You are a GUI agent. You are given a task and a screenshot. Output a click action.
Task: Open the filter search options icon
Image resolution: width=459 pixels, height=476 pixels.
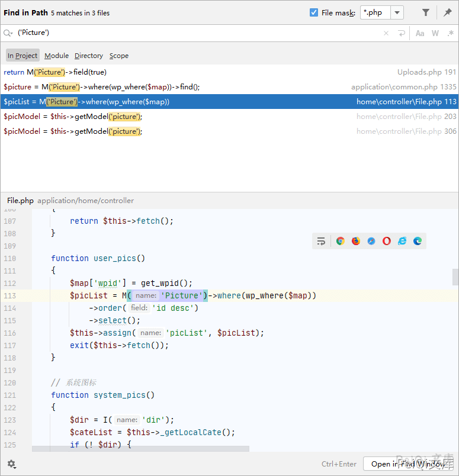426,12
